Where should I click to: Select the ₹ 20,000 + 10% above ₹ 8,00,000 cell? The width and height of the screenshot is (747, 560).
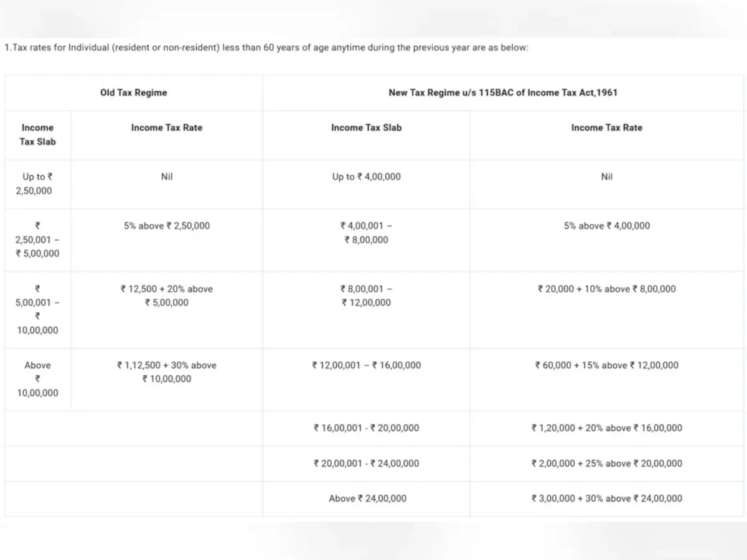coord(607,309)
